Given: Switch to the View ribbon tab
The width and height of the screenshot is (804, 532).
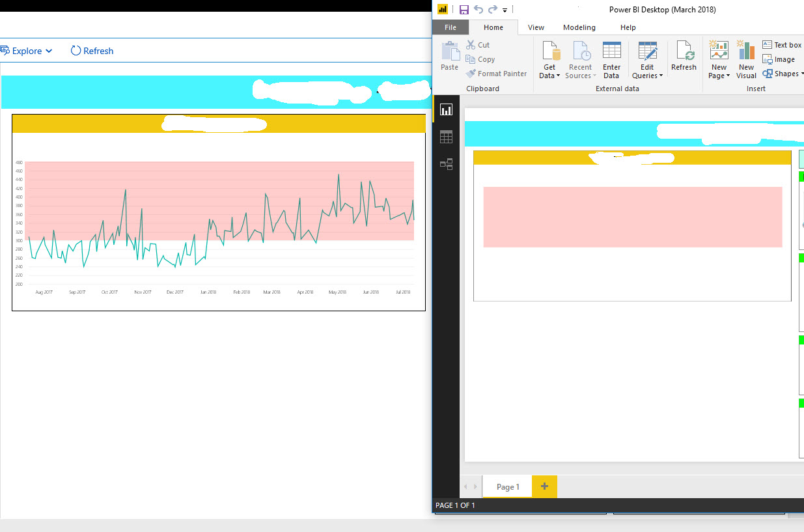Looking at the screenshot, I should [x=536, y=27].
